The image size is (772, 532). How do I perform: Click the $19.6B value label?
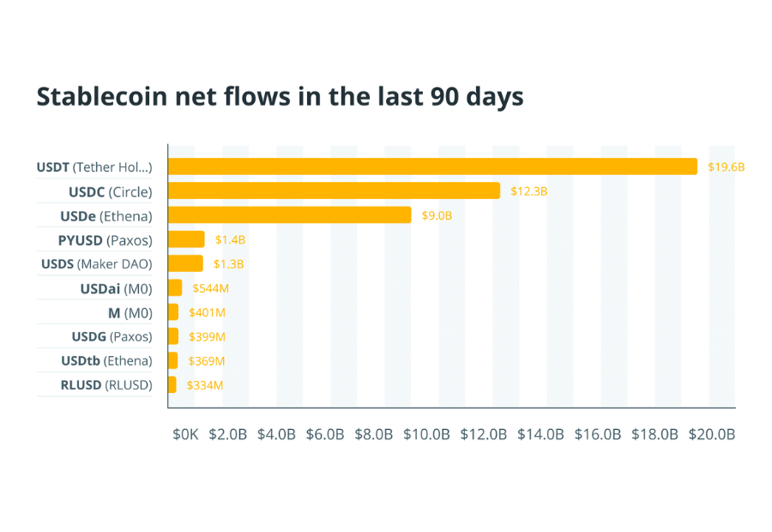point(726,167)
